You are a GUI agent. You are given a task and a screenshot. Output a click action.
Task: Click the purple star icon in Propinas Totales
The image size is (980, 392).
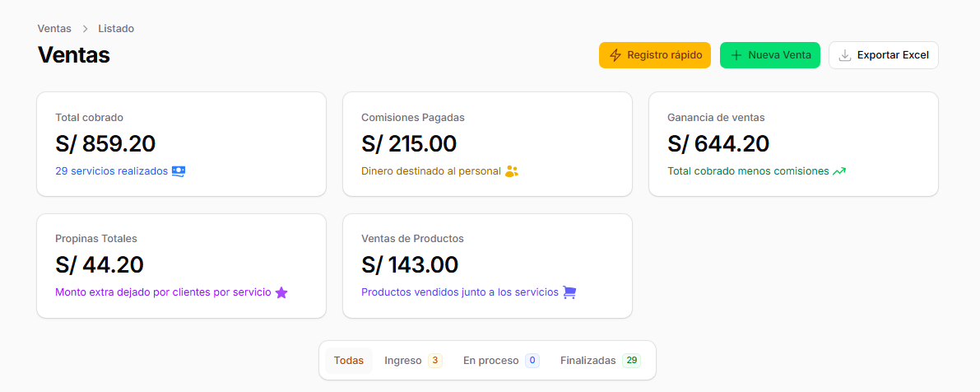coord(282,292)
